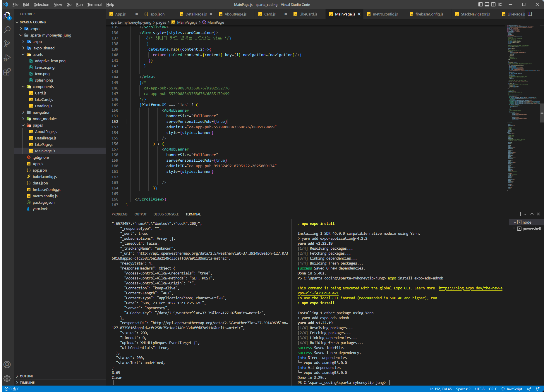Open the yarn.lock file

tap(40, 209)
